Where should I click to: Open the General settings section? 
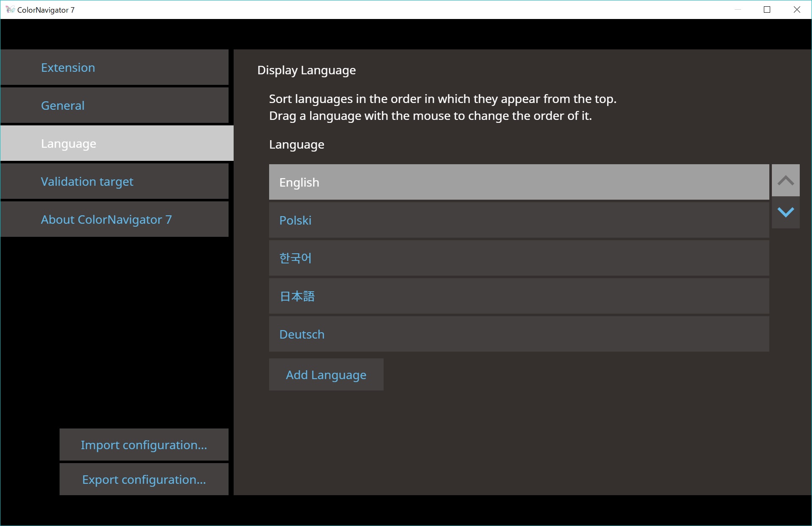coord(114,106)
